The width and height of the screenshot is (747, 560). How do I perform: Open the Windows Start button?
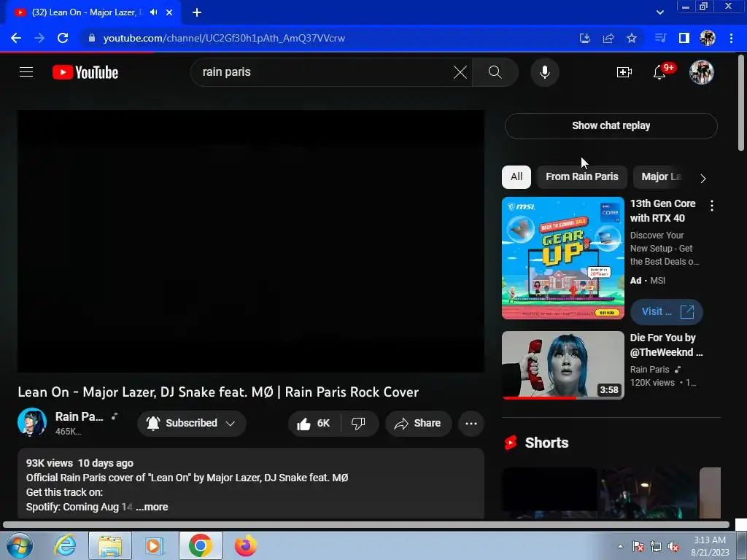click(20, 545)
